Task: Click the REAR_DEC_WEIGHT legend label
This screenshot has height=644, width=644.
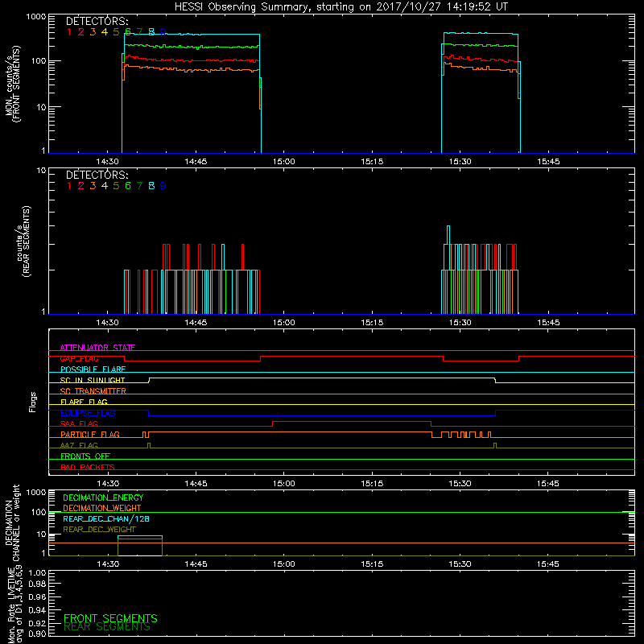Action: click(x=99, y=530)
